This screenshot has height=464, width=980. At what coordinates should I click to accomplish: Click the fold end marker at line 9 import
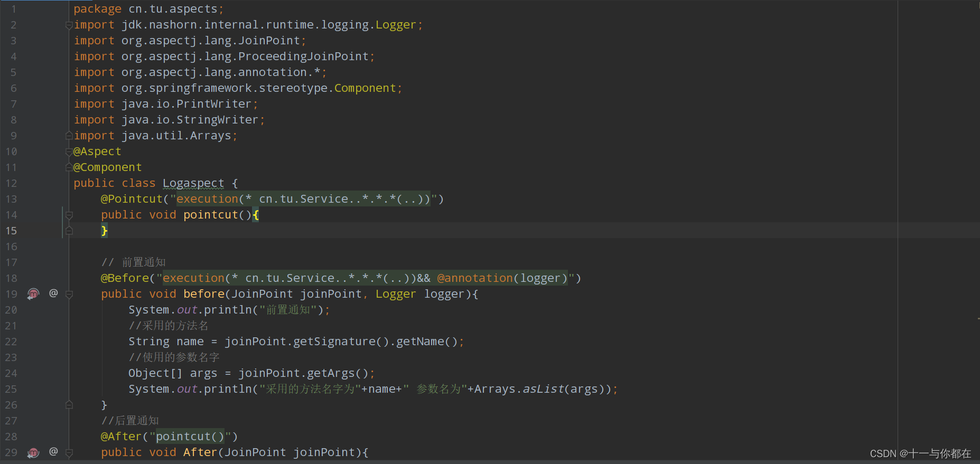(69, 136)
